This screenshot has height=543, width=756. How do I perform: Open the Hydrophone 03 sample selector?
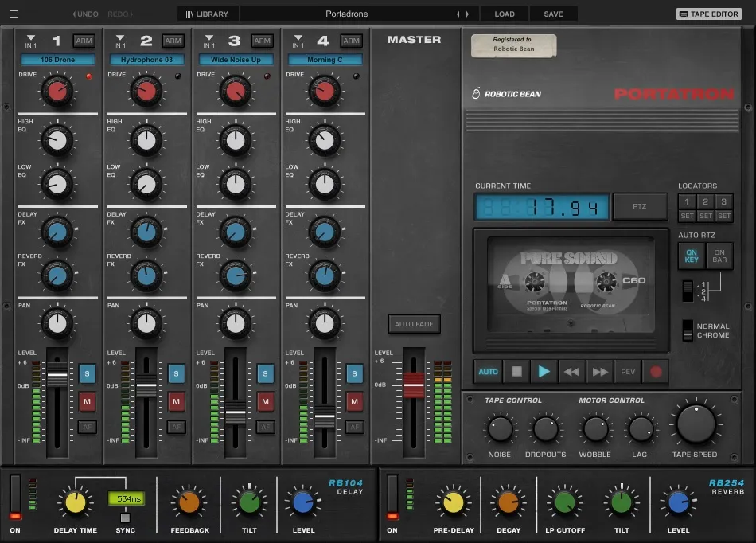(x=146, y=60)
